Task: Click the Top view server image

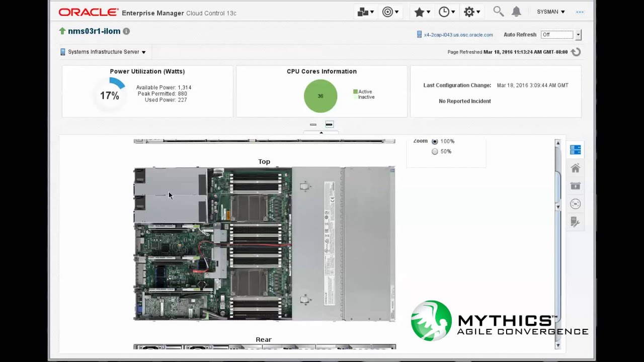Action: [x=264, y=244]
